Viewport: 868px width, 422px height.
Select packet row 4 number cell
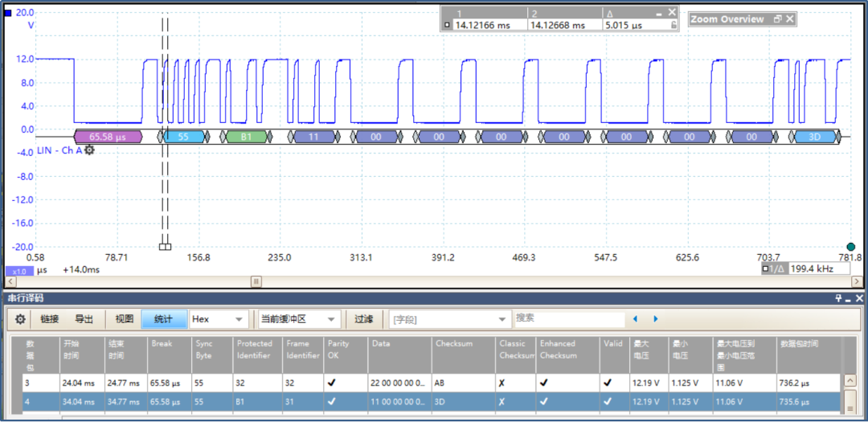pyautogui.click(x=40, y=402)
